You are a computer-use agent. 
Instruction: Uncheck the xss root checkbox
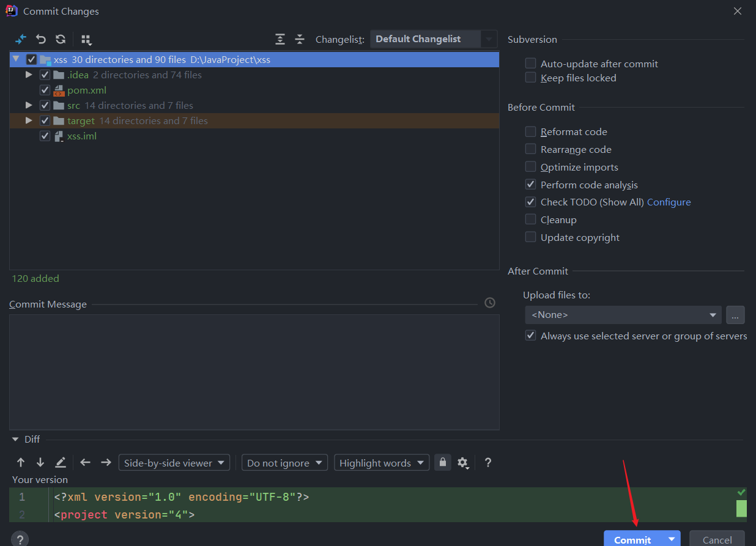pos(31,60)
